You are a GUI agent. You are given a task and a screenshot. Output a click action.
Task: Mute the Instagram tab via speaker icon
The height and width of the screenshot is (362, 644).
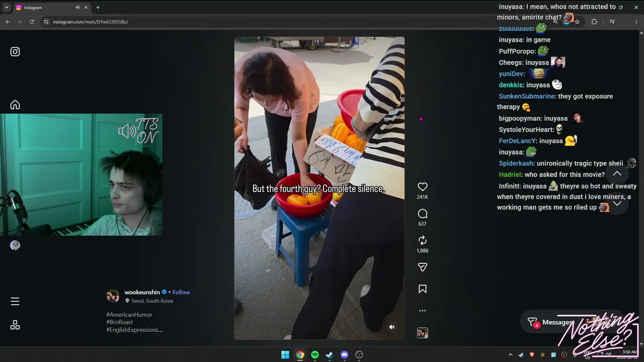point(78,8)
